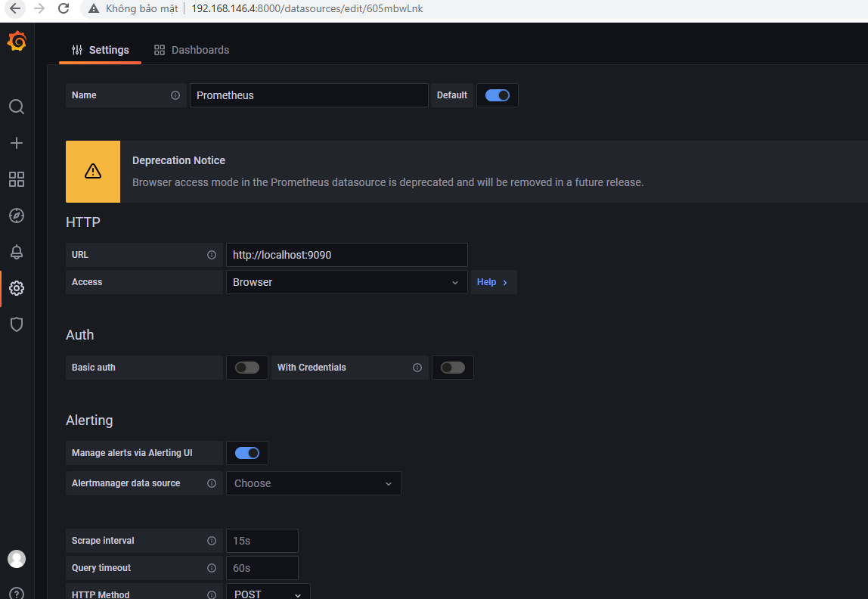The width and height of the screenshot is (868, 599).
Task: Reload the page with the refresh icon
Action: [64, 8]
